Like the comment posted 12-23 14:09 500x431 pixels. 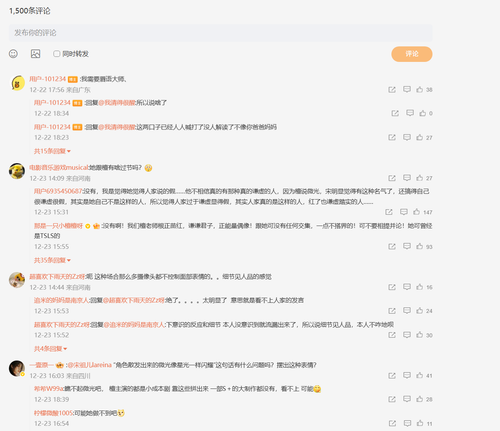click(419, 178)
